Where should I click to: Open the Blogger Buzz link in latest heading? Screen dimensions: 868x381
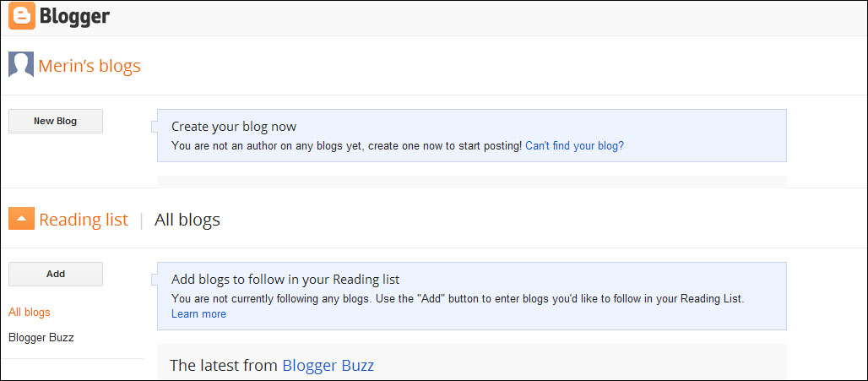point(328,366)
